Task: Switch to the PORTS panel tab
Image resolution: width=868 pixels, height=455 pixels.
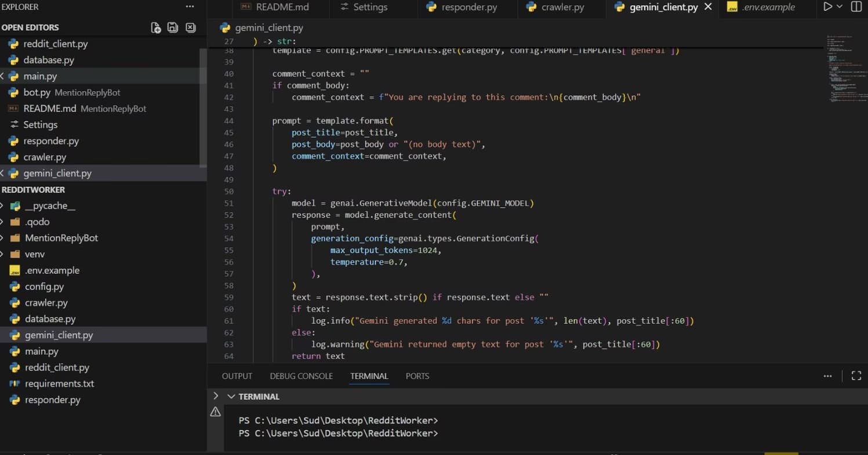Action: pos(417,376)
